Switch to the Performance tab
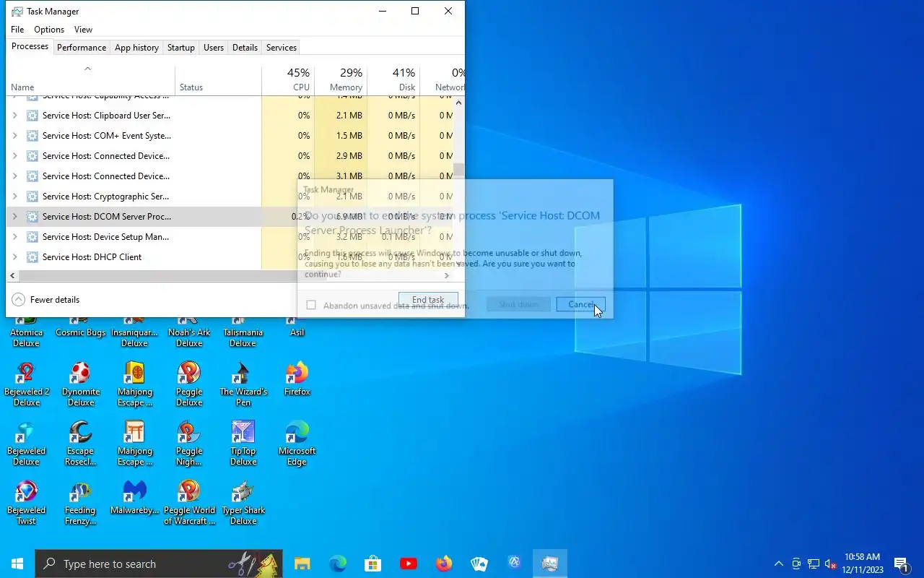Viewport: 924px width, 578px height. click(x=82, y=48)
